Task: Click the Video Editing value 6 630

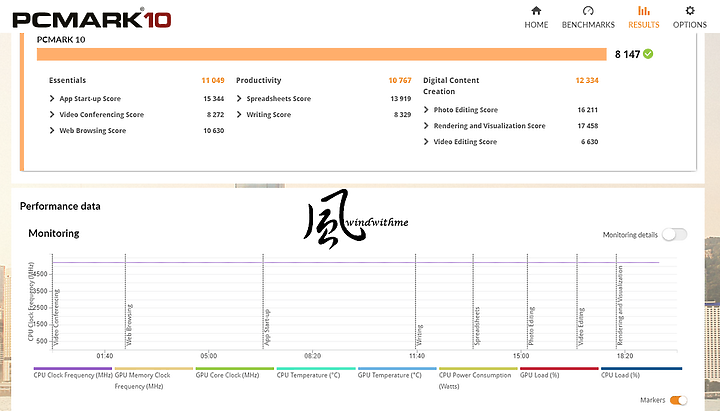Action: [590, 142]
